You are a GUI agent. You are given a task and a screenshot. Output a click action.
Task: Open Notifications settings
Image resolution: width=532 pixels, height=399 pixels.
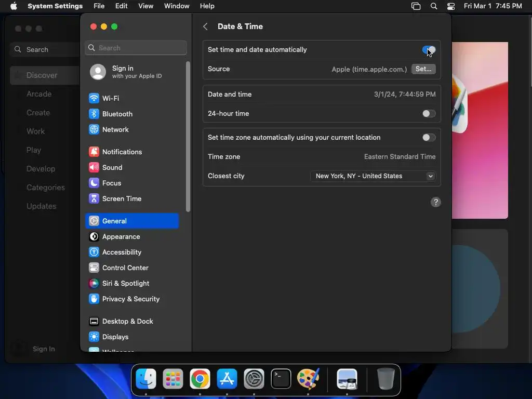131,152
